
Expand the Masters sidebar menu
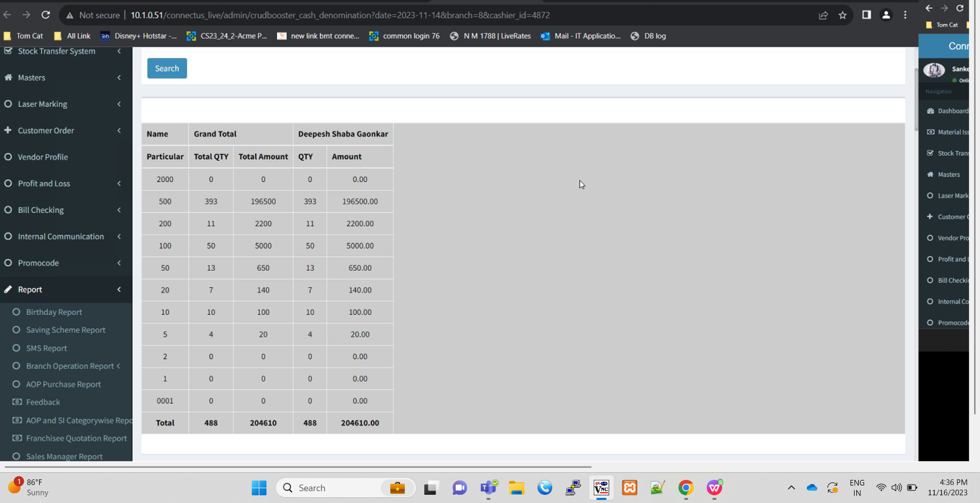(x=66, y=78)
